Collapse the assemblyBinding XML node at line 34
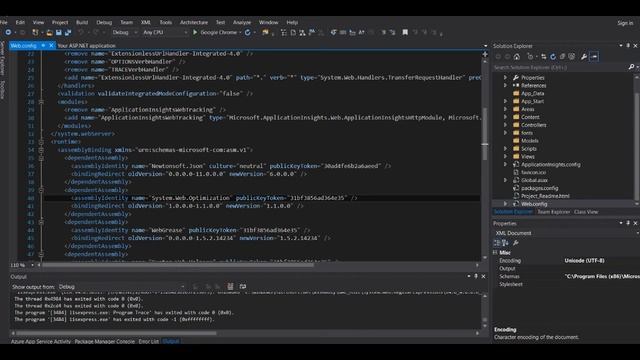 (x=41, y=150)
